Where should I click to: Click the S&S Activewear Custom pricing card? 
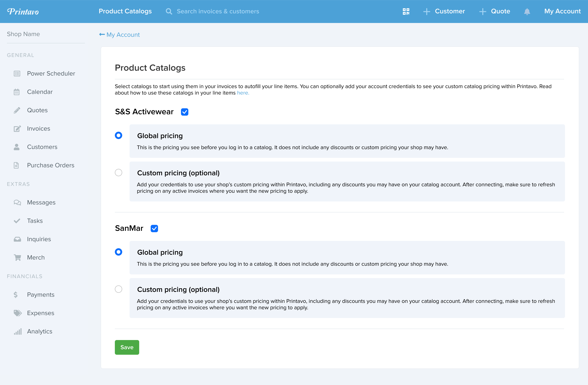coord(347,181)
